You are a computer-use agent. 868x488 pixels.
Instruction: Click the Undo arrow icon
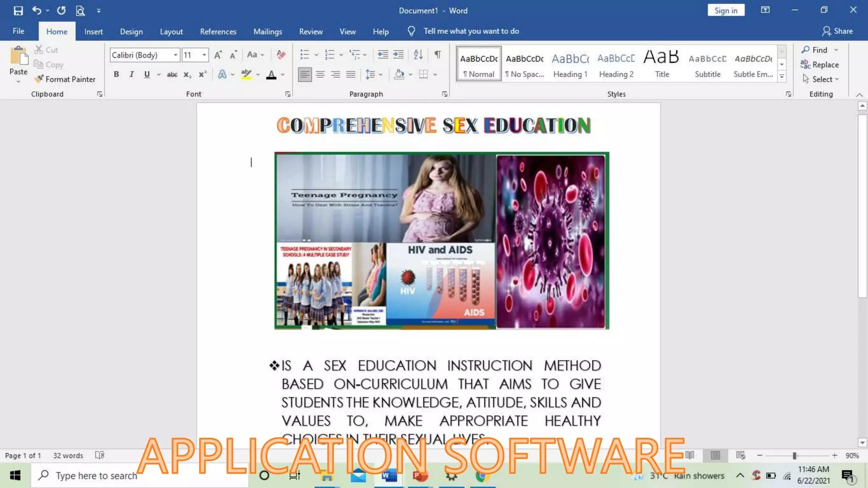tap(37, 11)
